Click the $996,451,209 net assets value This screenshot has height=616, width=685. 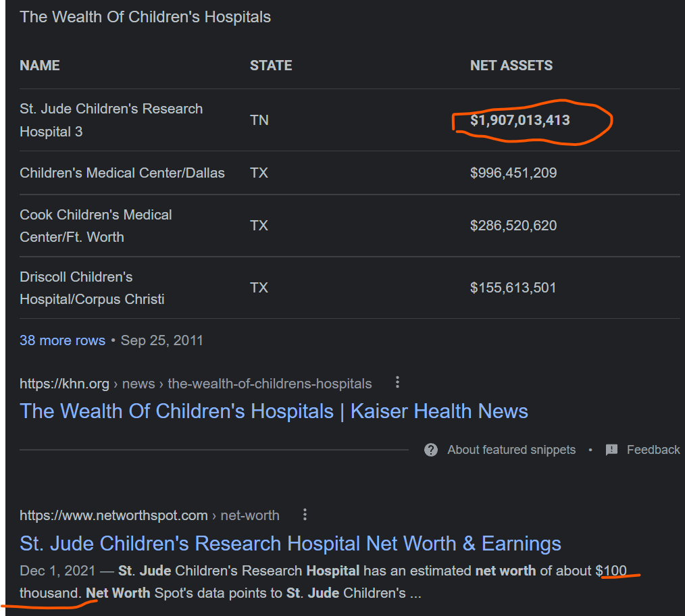(513, 173)
